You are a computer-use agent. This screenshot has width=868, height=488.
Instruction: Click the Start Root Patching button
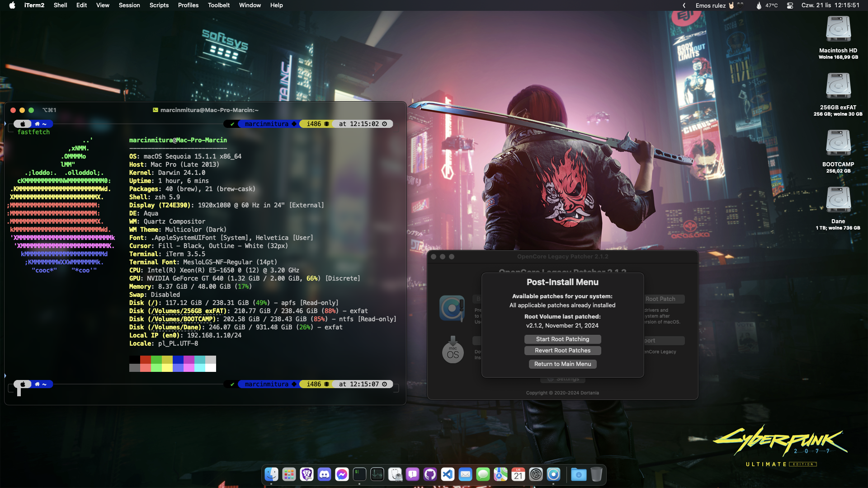pos(562,338)
